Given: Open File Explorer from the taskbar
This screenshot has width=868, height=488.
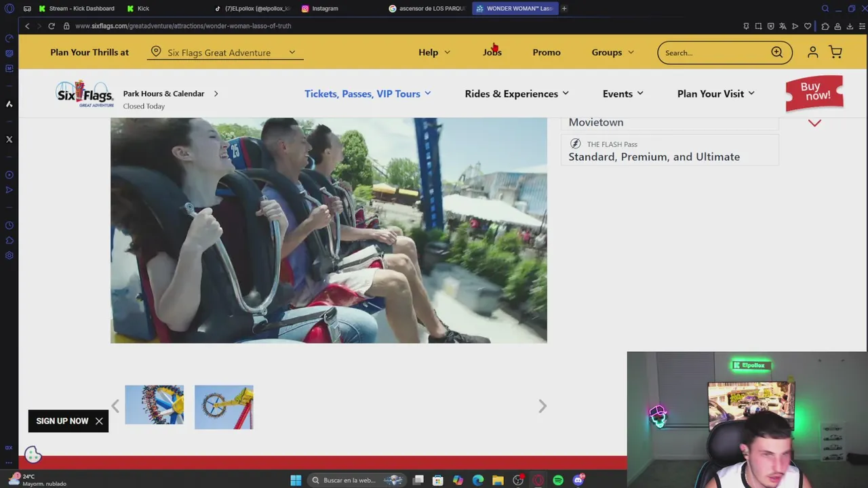Looking at the screenshot, I should [x=498, y=480].
